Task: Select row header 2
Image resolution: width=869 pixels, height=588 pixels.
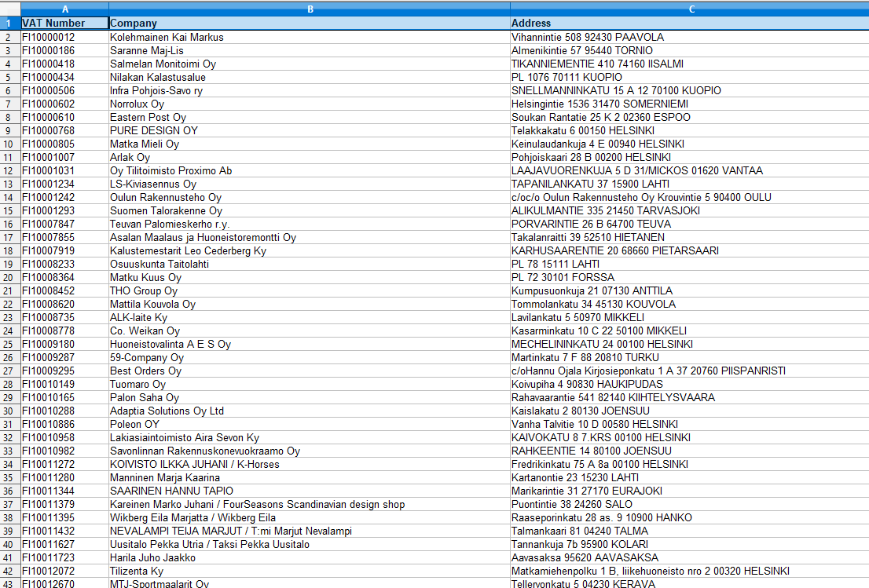Action: 10,37
